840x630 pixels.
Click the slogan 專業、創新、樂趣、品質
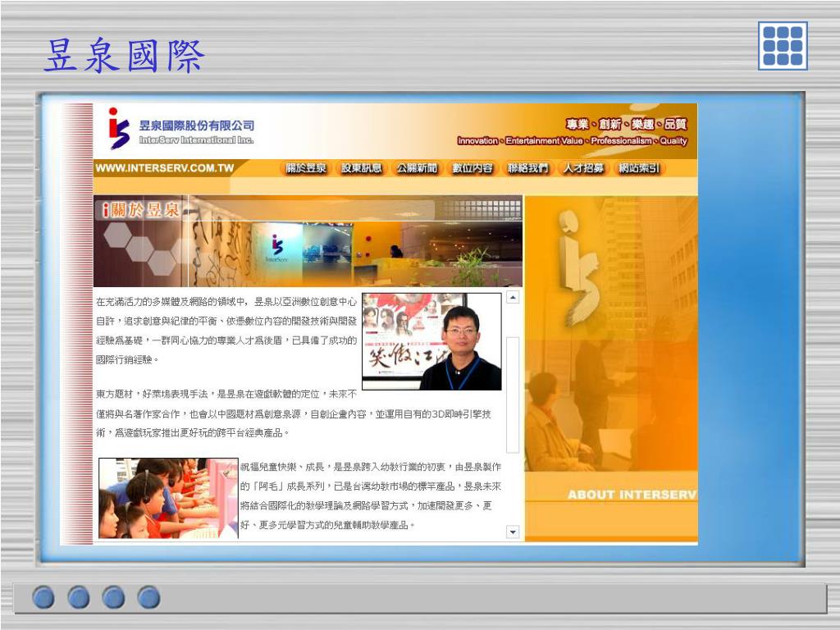626,125
